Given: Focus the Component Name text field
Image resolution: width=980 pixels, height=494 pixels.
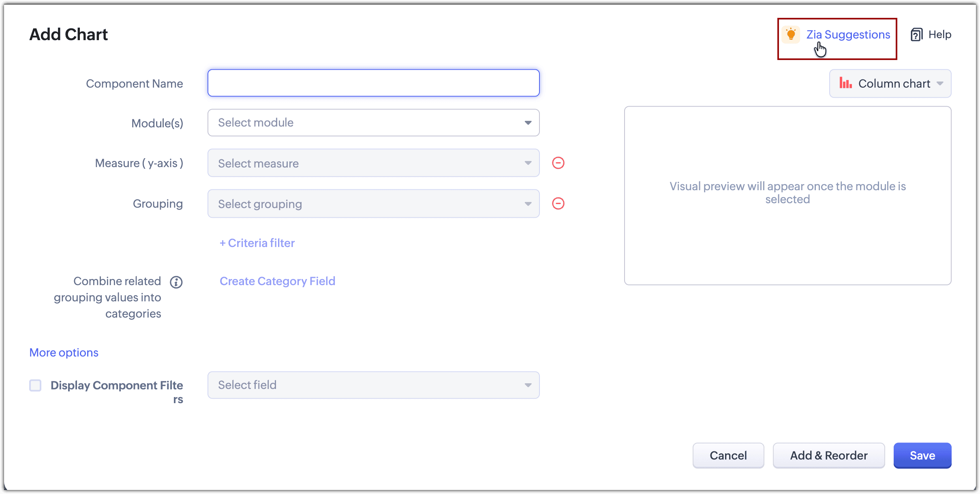Looking at the screenshot, I should [x=373, y=83].
